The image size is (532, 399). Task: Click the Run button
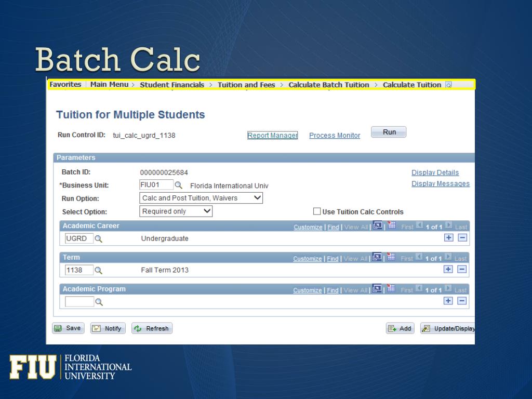(389, 132)
